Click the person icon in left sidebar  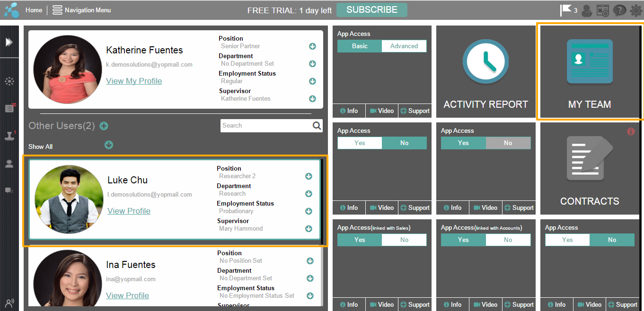[9, 164]
